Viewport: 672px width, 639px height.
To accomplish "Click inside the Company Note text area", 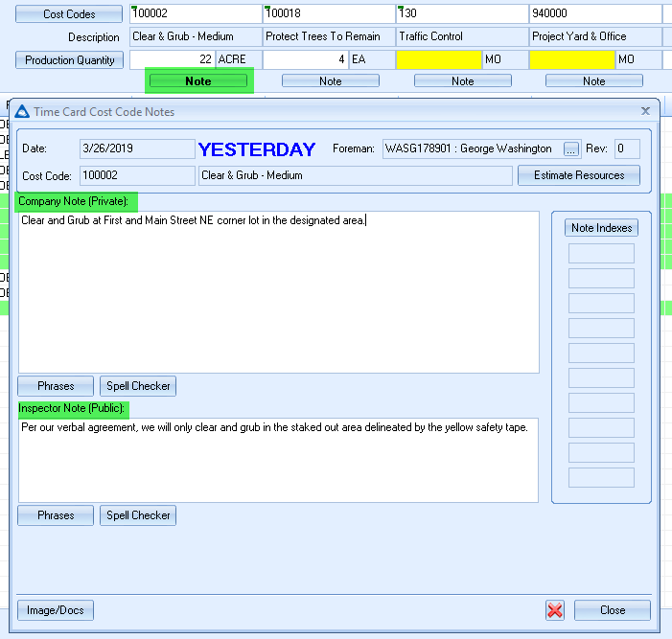I will [x=279, y=292].
